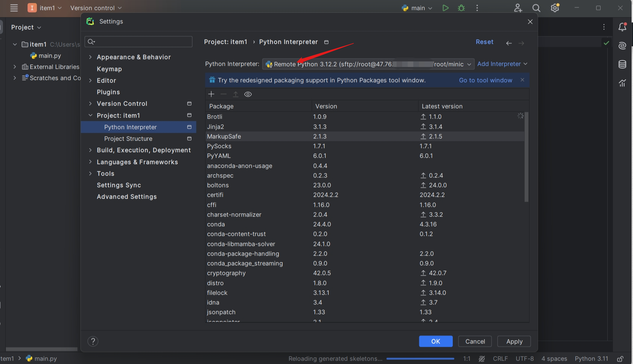Expand the Tools settings group
Viewport: 633px width, 364px height.
click(x=90, y=173)
